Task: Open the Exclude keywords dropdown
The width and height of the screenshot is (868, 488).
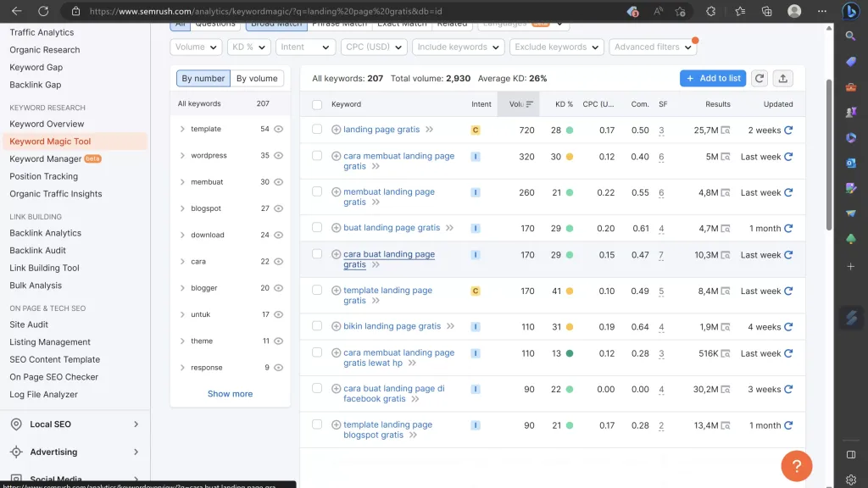Action: coord(556,47)
